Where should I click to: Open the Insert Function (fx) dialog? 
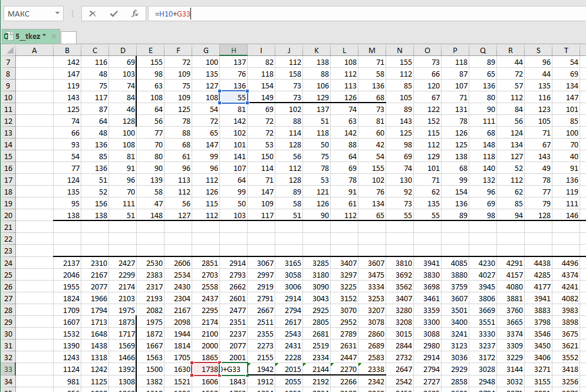[135, 14]
